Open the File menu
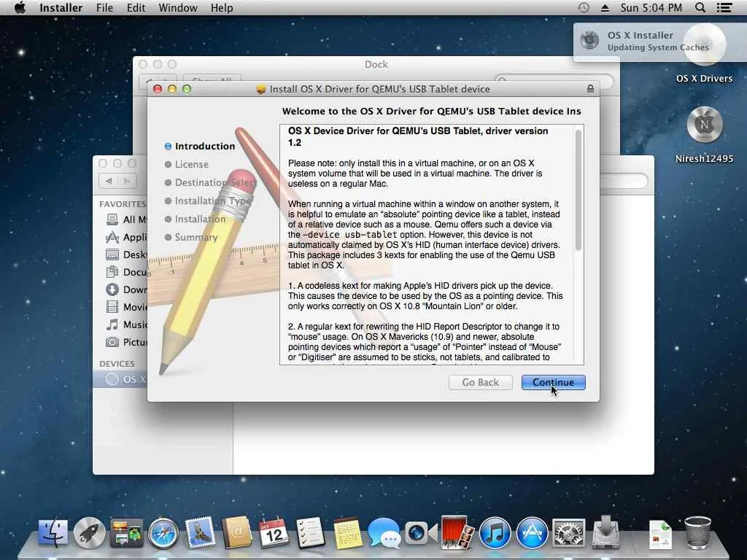The height and width of the screenshot is (560, 747). (105, 7)
